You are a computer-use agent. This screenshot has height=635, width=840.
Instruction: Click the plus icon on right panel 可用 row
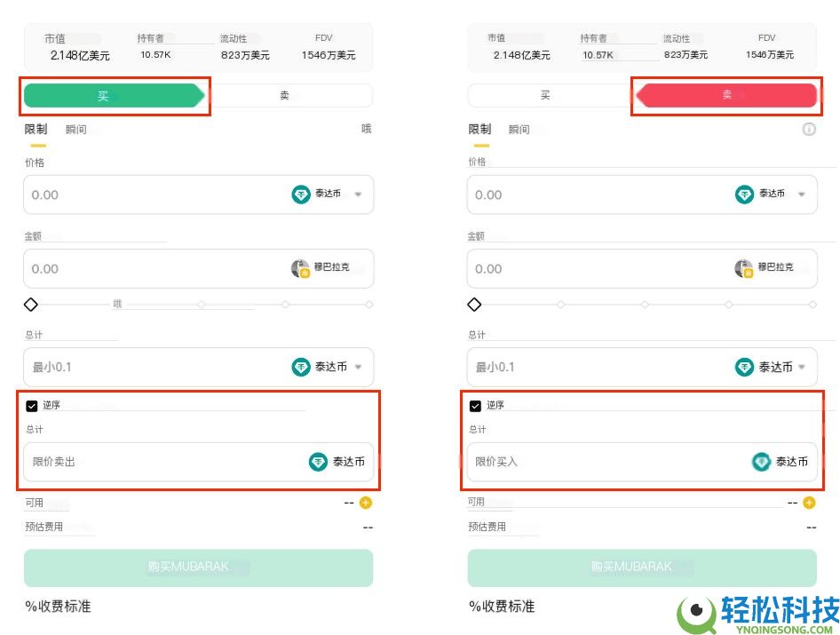click(x=807, y=503)
